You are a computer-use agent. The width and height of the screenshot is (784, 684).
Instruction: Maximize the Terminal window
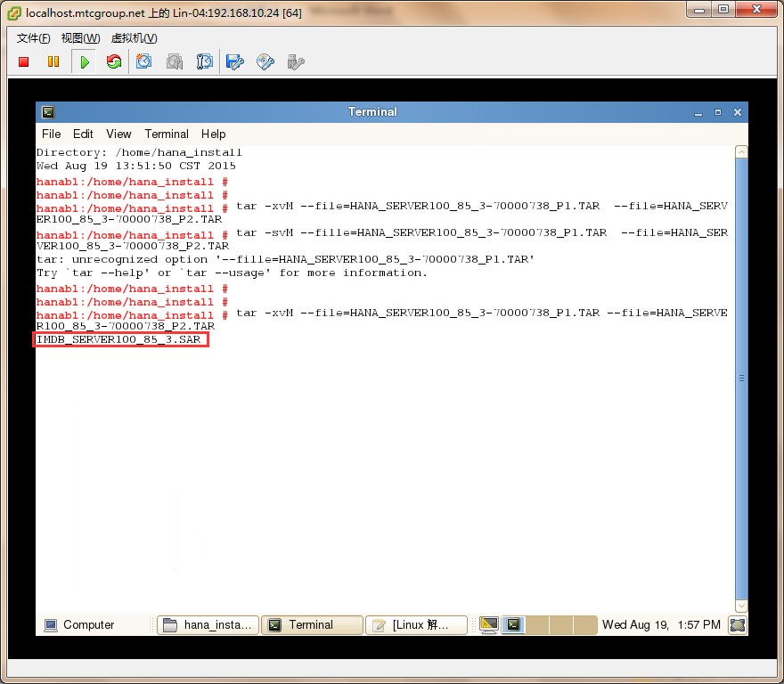click(x=718, y=112)
